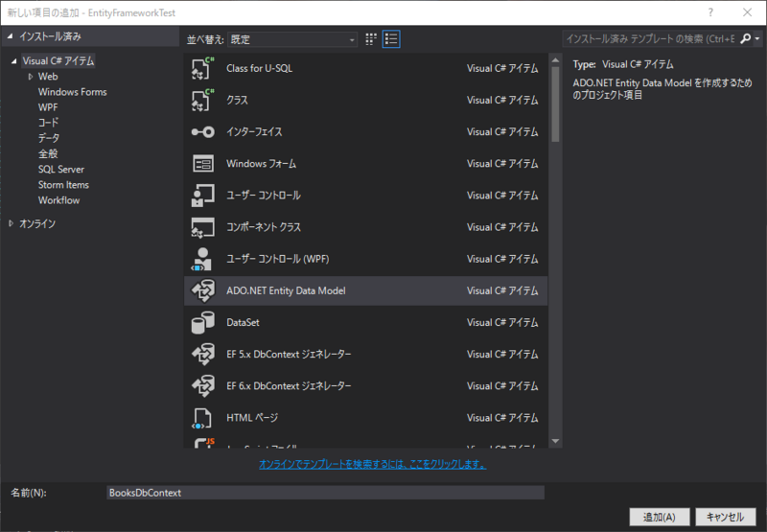Viewport: 767px width, 532px height.
Task: Switch to small icons grid view
Action: pyautogui.click(x=371, y=39)
